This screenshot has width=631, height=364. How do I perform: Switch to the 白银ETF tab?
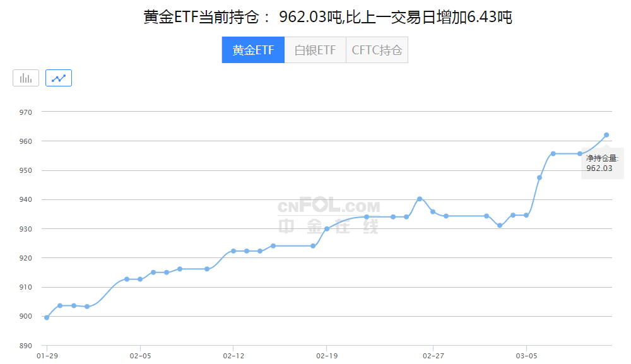[x=315, y=49]
